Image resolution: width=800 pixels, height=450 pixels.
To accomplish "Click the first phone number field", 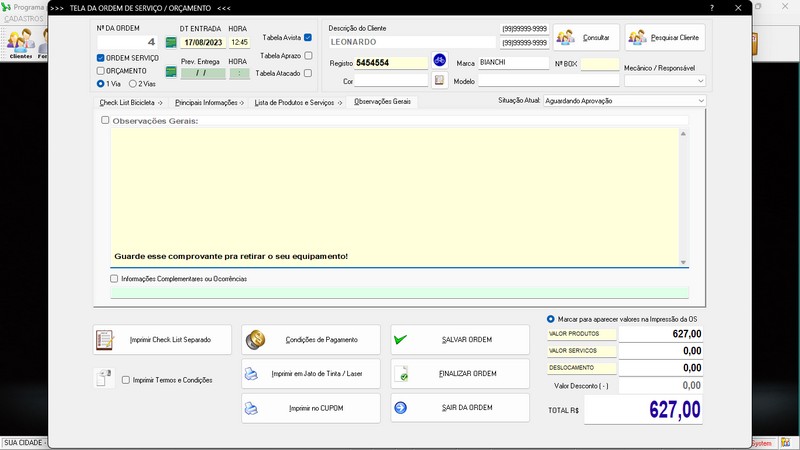I will click(x=524, y=29).
